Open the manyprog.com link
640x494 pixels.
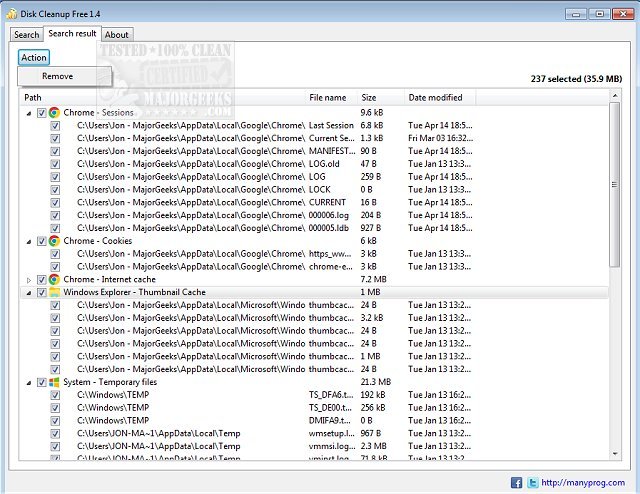point(583,483)
